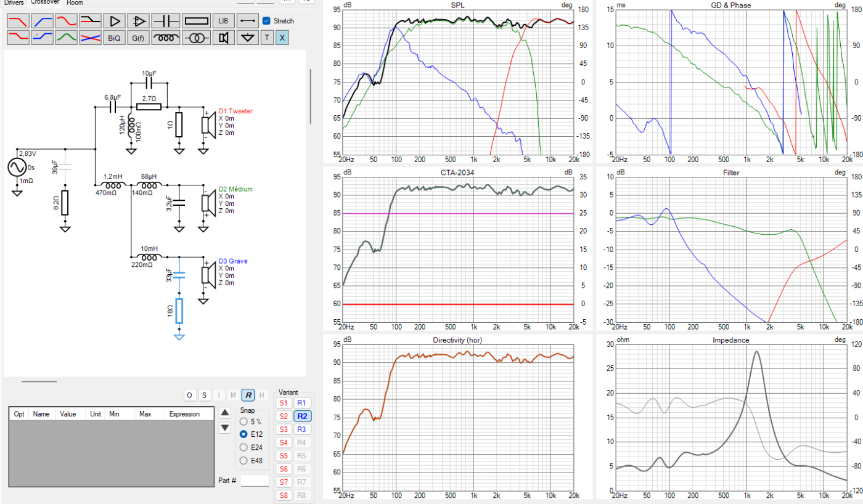Click the 2,83V voltage source
The width and height of the screenshot is (863, 504).
click(17, 167)
